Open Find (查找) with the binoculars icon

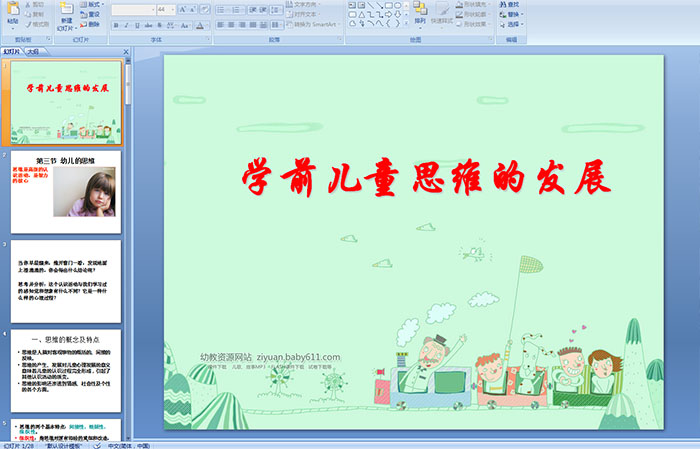[509, 4]
